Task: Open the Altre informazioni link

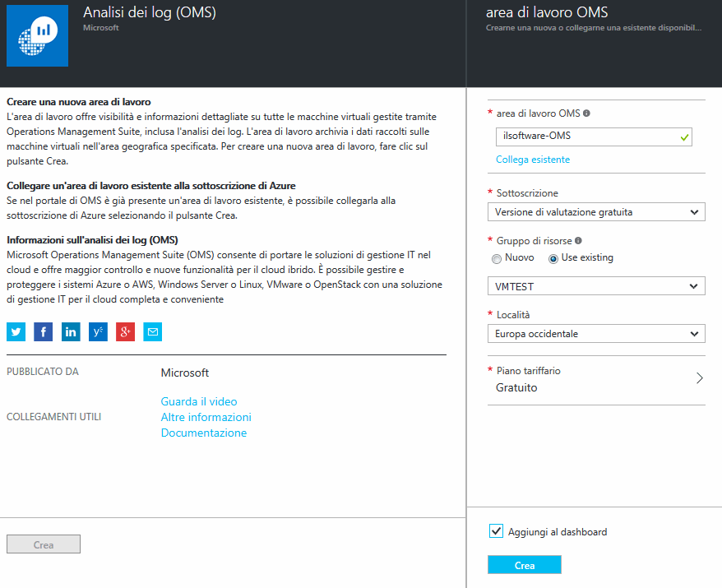Action: (x=206, y=417)
